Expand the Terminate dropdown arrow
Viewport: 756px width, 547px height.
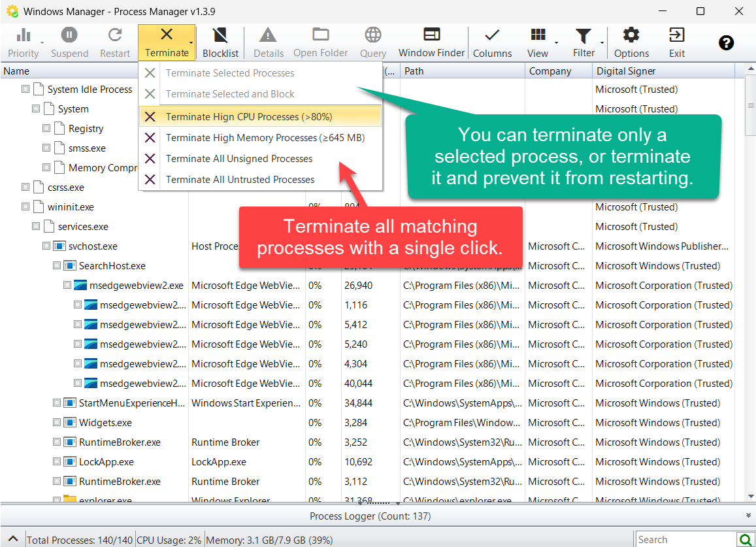(191, 43)
